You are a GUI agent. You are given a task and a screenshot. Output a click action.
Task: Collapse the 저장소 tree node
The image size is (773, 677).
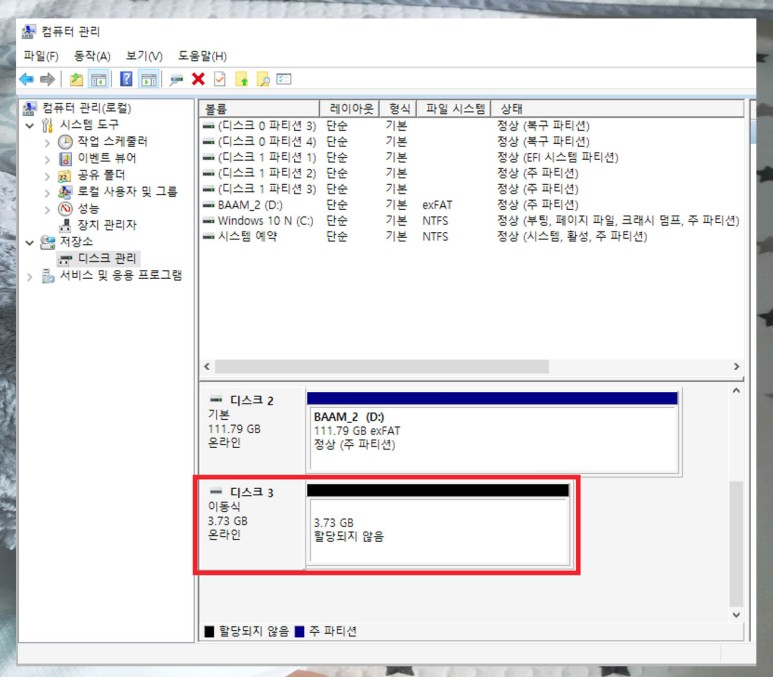pyautogui.click(x=30, y=243)
